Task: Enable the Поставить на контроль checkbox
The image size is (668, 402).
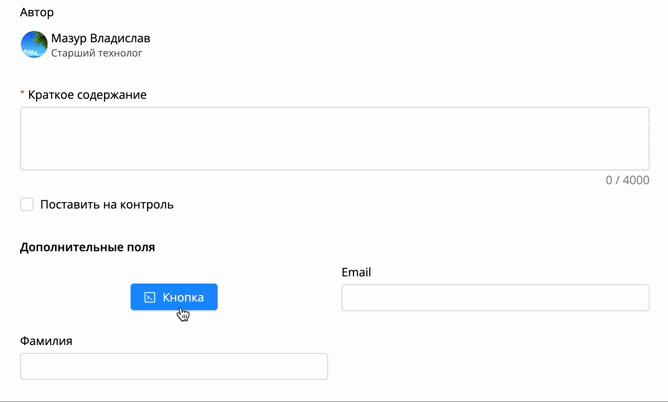Action: coord(27,204)
